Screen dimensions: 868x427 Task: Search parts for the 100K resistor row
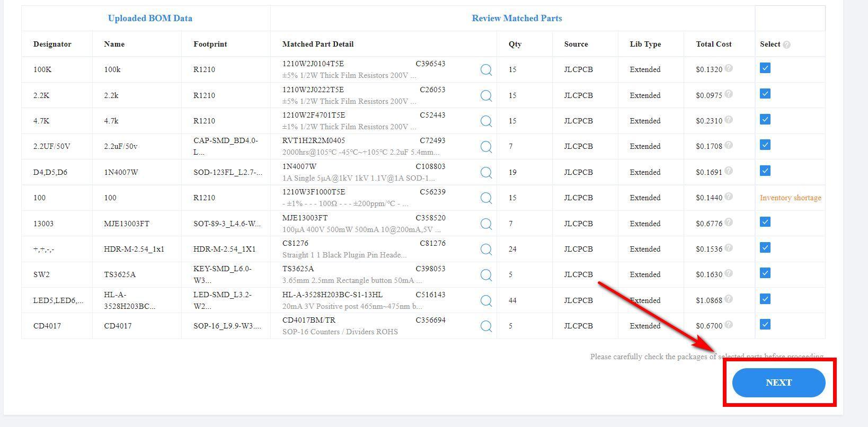(486, 70)
